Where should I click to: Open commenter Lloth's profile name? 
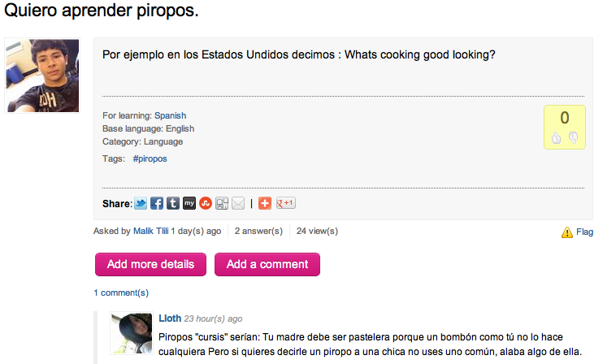point(170,318)
